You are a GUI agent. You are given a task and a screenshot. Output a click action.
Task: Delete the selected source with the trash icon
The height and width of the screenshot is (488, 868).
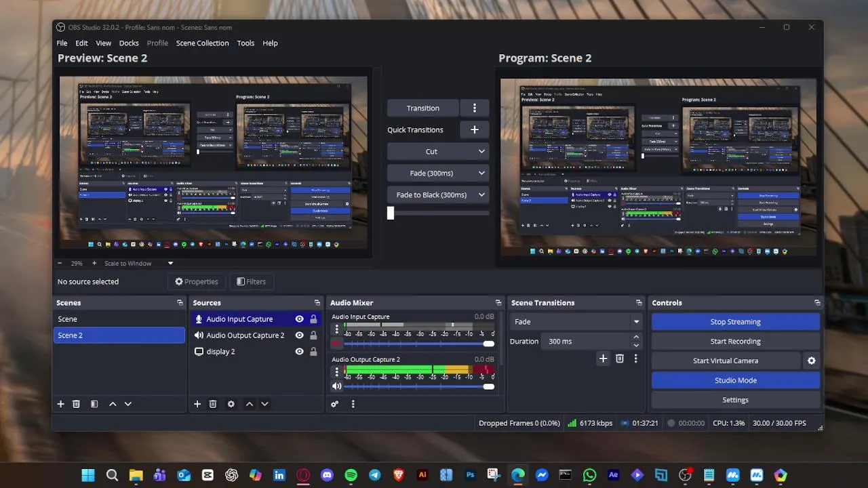point(213,404)
